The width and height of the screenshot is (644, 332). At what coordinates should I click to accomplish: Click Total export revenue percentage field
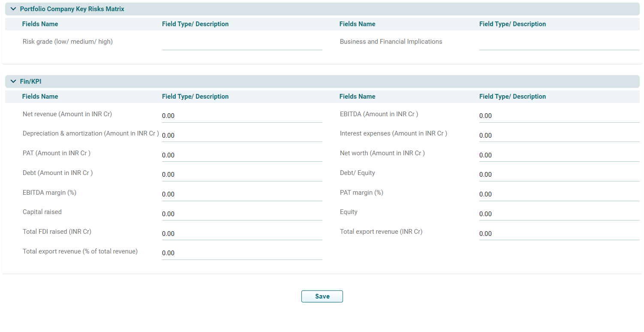click(242, 253)
